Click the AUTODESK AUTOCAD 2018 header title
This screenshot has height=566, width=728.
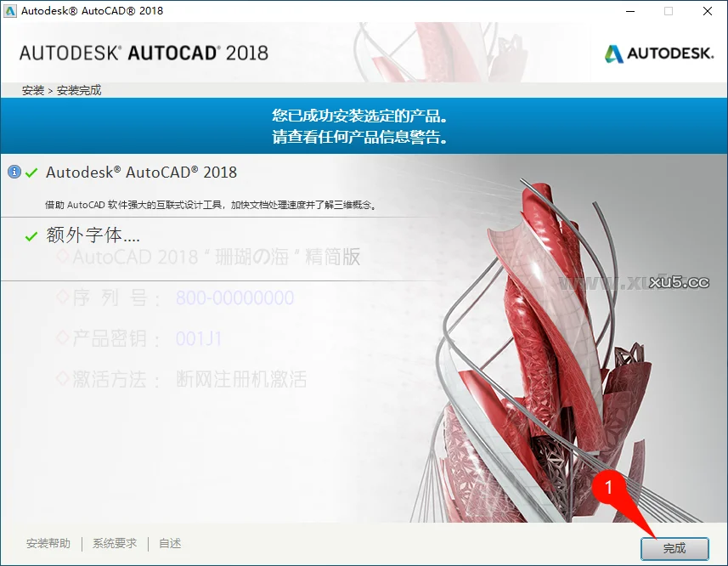point(144,53)
